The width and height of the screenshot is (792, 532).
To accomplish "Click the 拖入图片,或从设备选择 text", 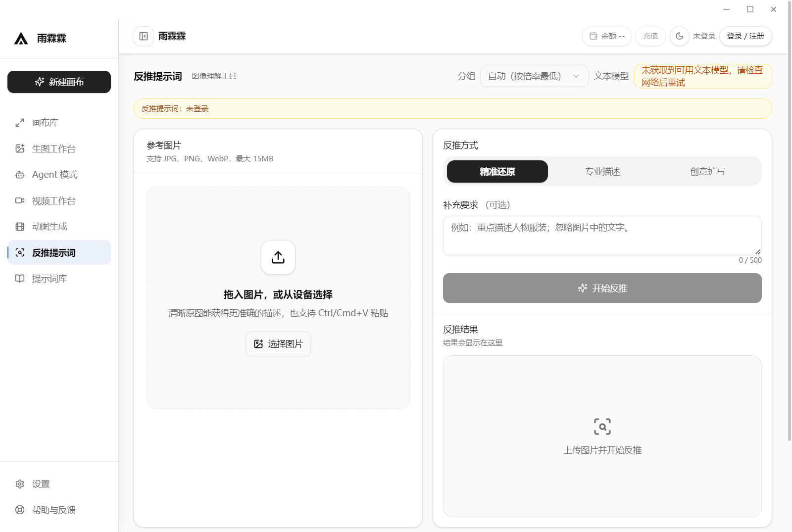I will tap(278, 295).
